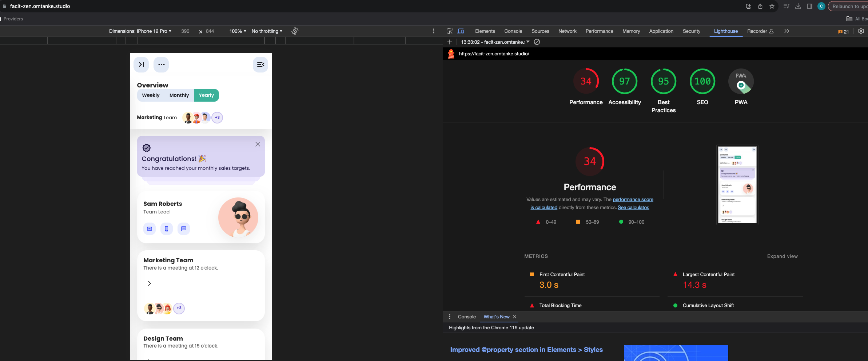Screen dimensions: 868x361
Task: Expand the Marketing Team meeting chevron
Action: (x=149, y=283)
